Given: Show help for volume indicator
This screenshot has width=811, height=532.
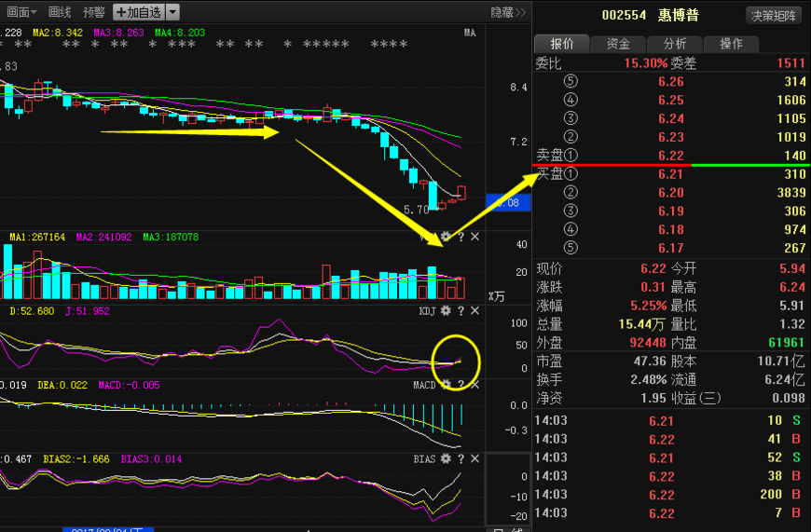Looking at the screenshot, I should [460, 237].
